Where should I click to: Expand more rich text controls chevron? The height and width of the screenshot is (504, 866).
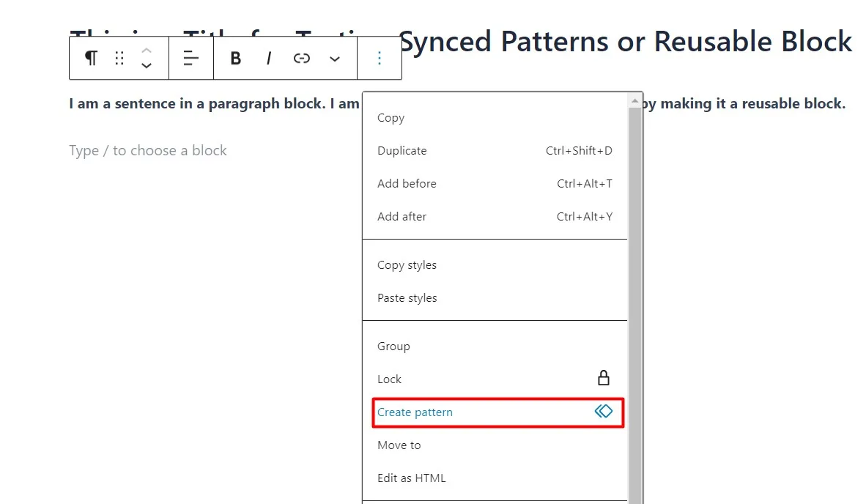pos(335,59)
